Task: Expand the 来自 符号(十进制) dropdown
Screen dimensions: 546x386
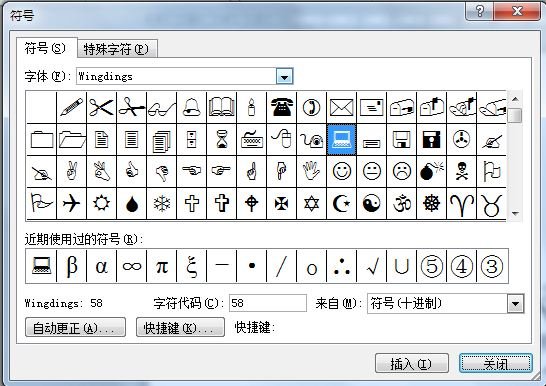Action: [x=515, y=304]
